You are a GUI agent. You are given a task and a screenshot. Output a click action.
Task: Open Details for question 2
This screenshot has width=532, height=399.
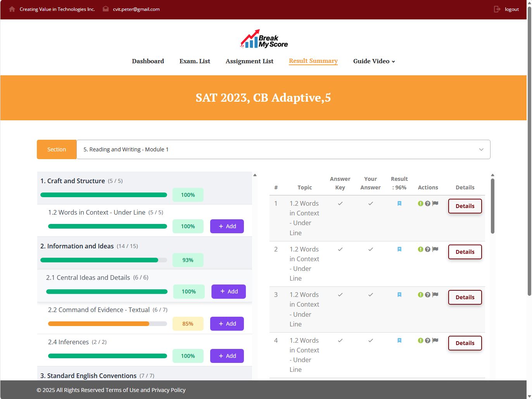(465, 252)
